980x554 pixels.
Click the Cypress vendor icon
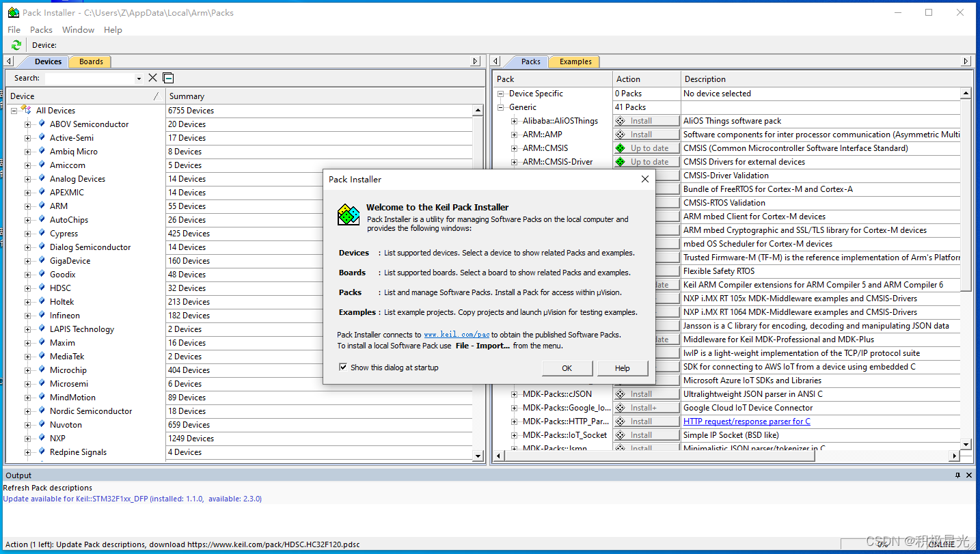click(x=42, y=233)
